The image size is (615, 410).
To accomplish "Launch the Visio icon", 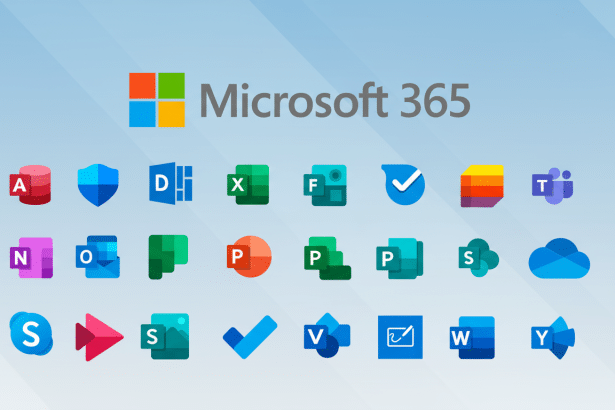I will (327, 335).
